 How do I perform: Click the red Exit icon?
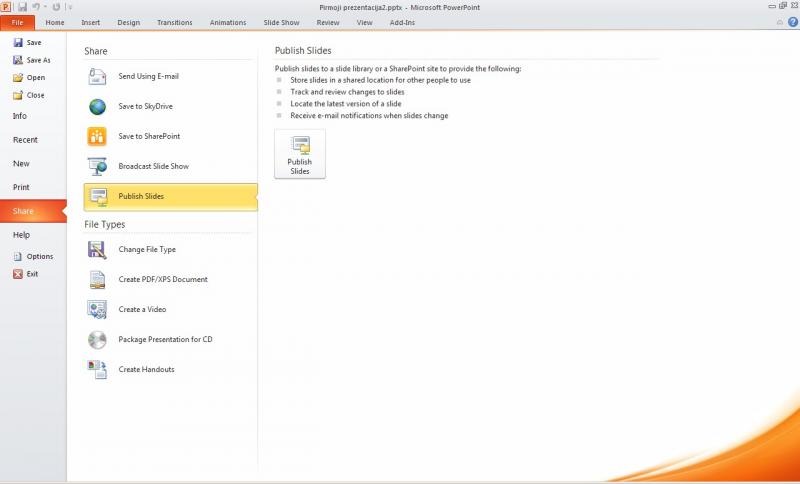coord(18,274)
